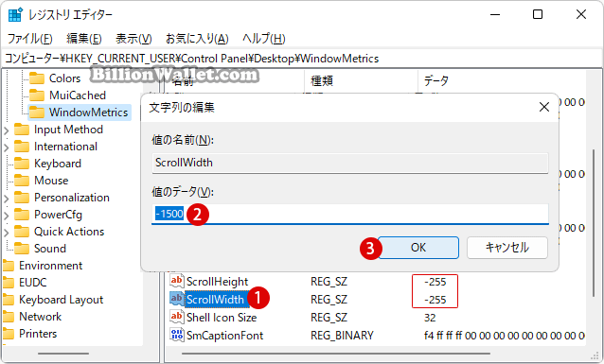Viewport: 604px width, 364px height.
Task: Select the EUDC key in tree
Action: coord(33,283)
